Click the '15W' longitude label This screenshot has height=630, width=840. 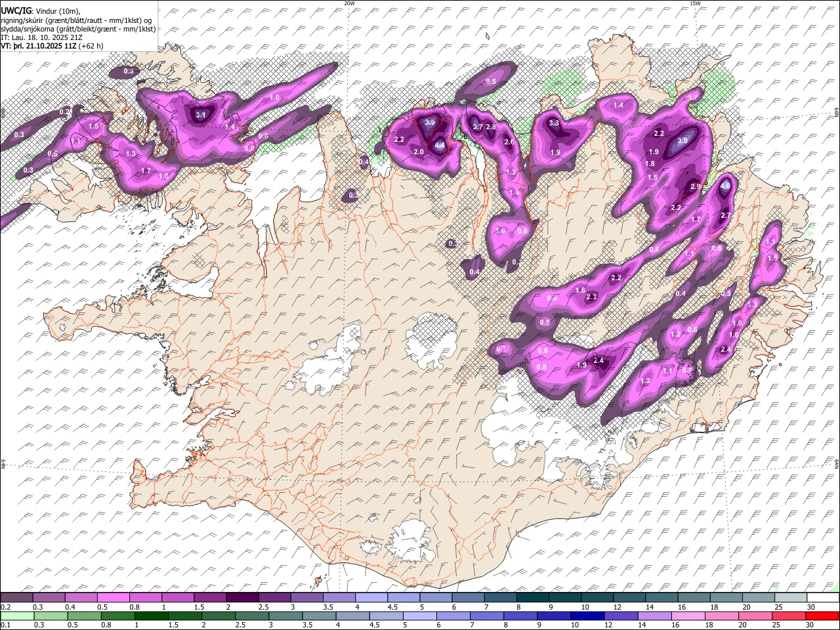695,3
